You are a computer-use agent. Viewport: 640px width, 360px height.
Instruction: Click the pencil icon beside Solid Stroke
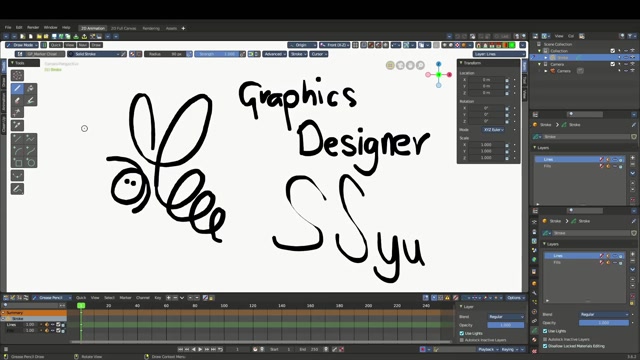tap(124, 54)
